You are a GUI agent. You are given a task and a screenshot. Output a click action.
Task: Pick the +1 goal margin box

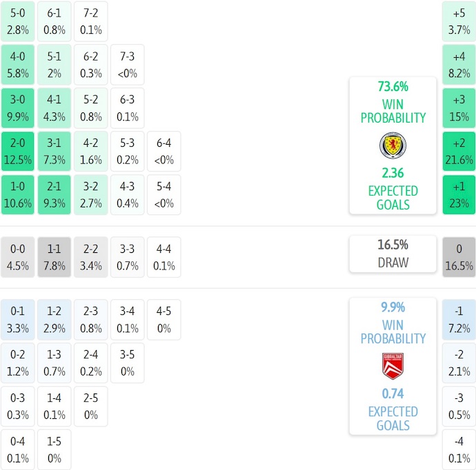pyautogui.click(x=459, y=195)
